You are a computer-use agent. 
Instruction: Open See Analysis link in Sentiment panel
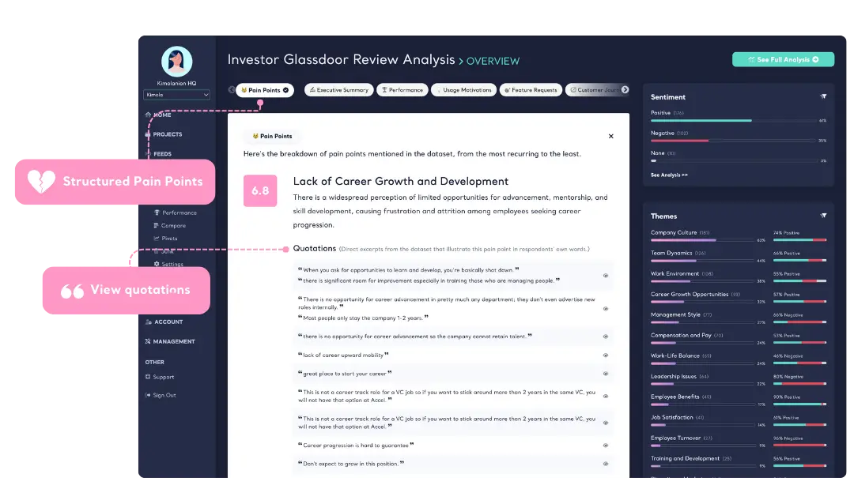(x=668, y=175)
